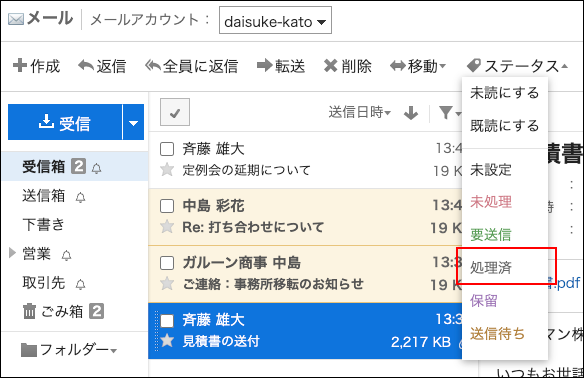Click 全員に返信 reply-all button
This screenshot has height=378, width=584.
(x=191, y=66)
